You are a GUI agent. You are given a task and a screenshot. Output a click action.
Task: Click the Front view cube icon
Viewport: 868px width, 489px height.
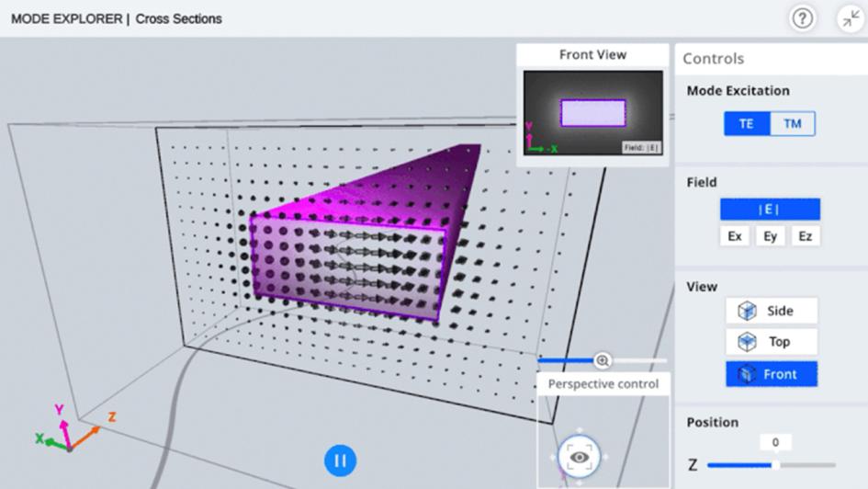[x=747, y=374]
